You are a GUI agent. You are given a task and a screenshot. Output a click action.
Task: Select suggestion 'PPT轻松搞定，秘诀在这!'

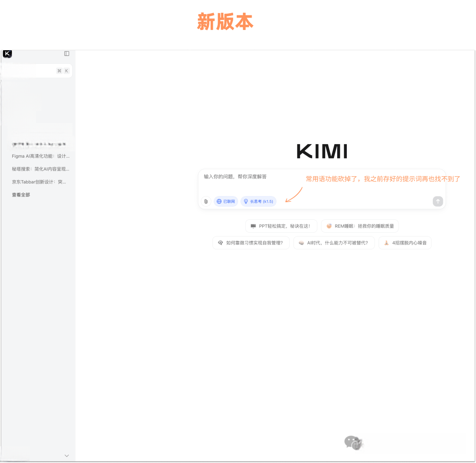281,226
